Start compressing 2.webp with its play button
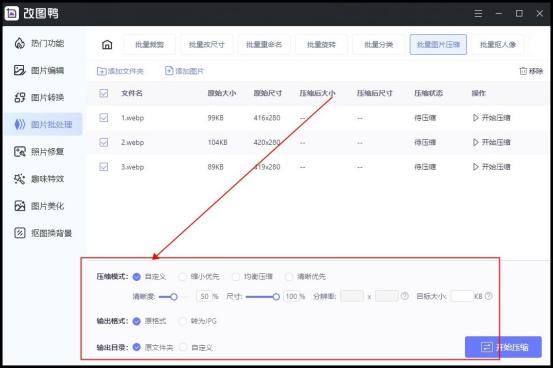554x369 pixels. click(491, 142)
